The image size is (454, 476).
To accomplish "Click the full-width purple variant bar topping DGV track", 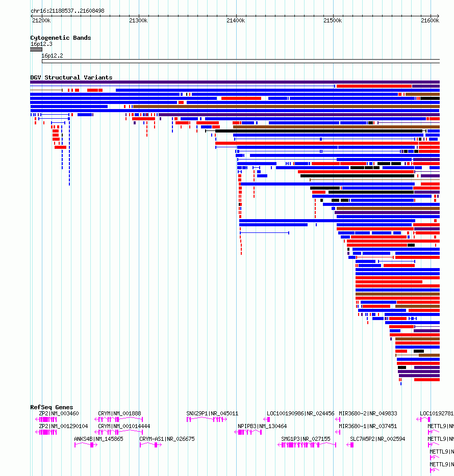I will click(x=235, y=82).
